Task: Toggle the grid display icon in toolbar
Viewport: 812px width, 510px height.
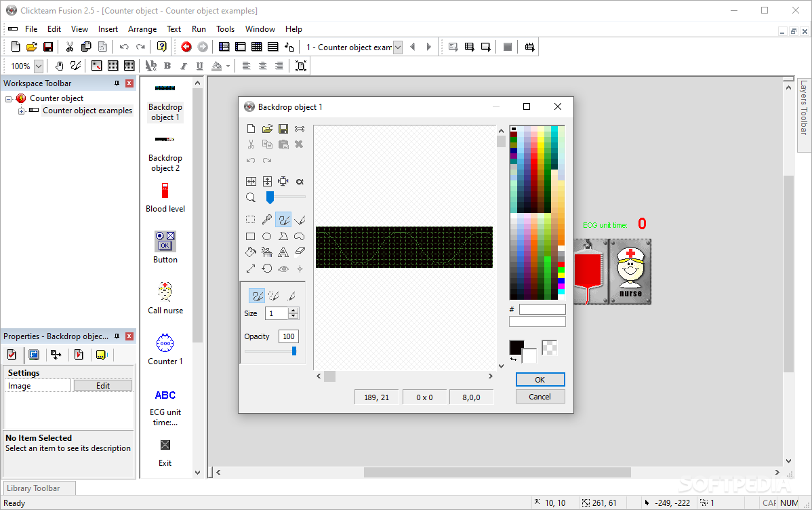Action: (x=113, y=66)
